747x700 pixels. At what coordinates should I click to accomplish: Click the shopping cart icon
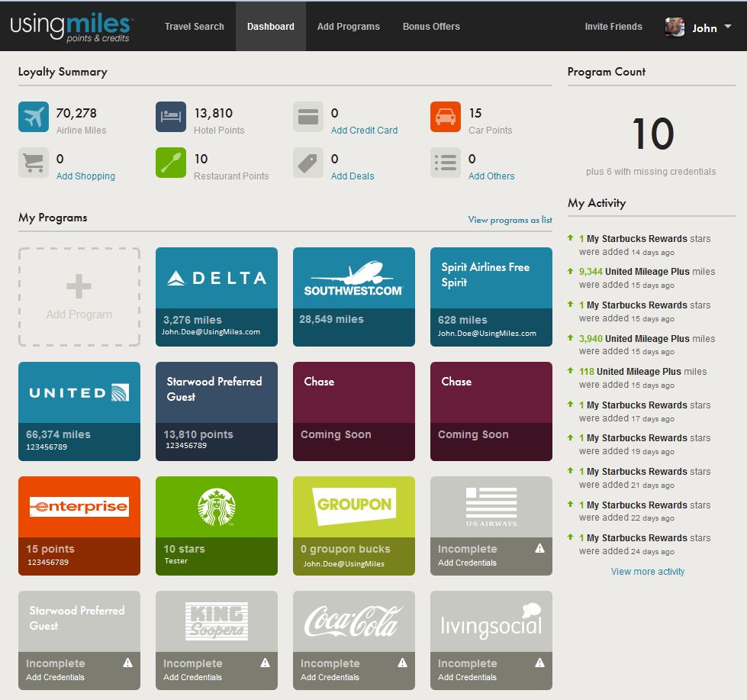(x=34, y=163)
